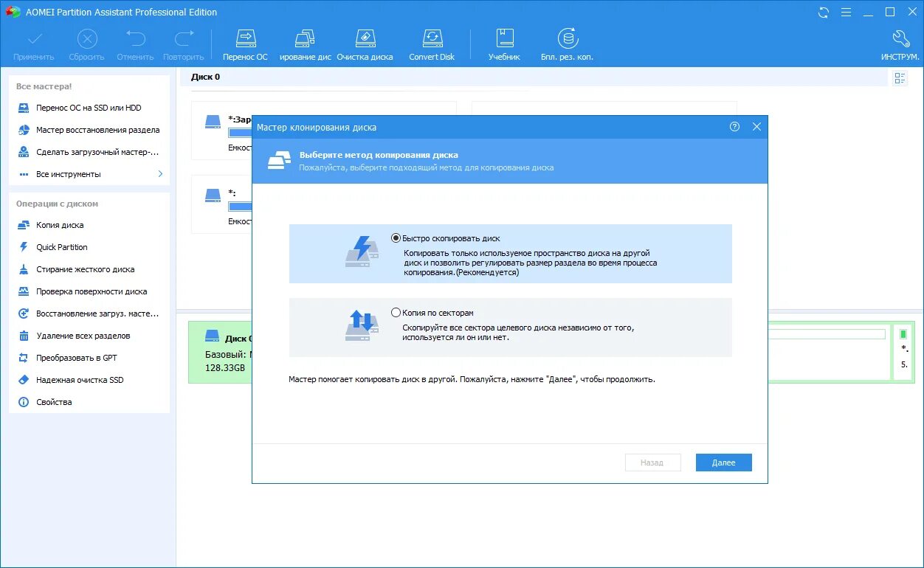Image resolution: width=924 pixels, height=568 pixels.
Task: Click the quick copy lightning disk icon
Action: click(362, 250)
